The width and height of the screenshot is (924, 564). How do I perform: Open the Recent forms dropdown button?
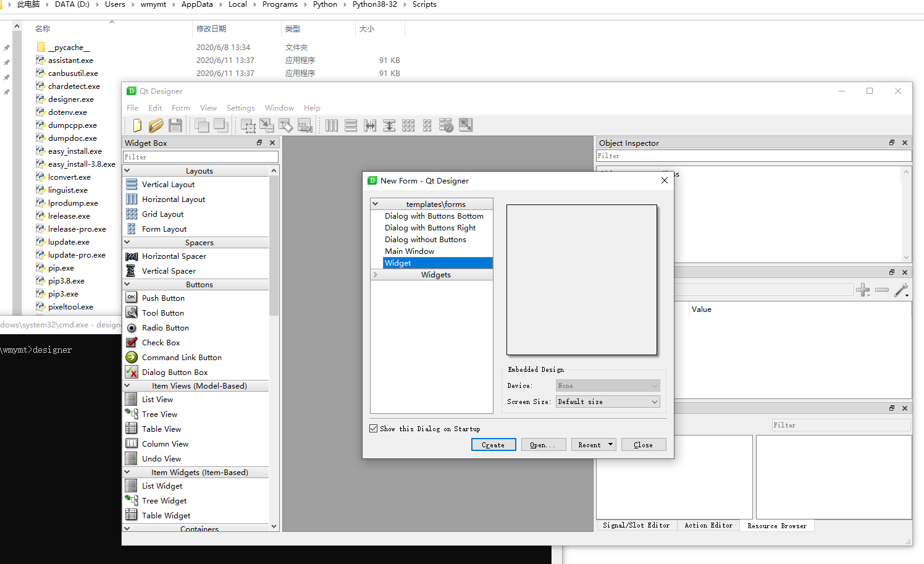click(594, 445)
